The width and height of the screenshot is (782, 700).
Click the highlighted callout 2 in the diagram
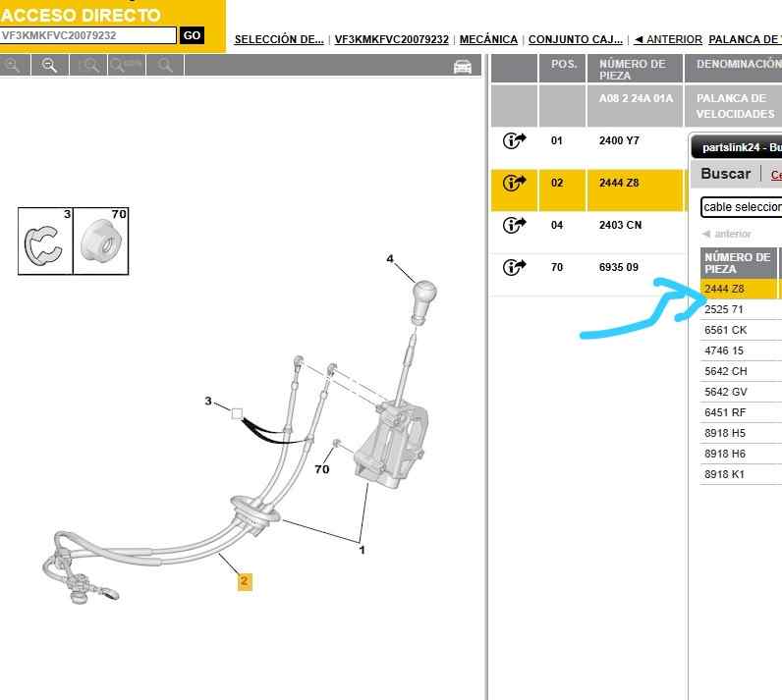coord(245,581)
